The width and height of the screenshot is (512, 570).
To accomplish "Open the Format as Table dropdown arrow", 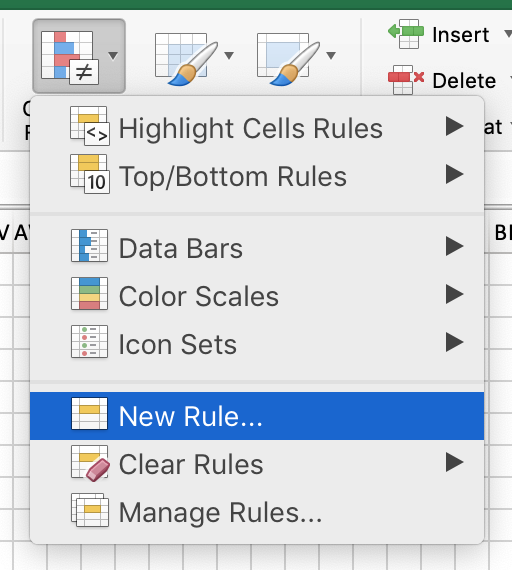I will (x=229, y=56).
